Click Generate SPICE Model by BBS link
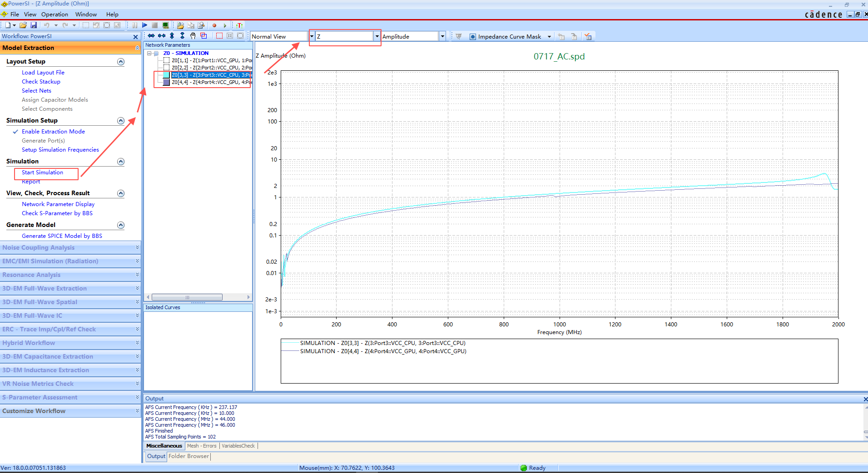This screenshot has height=473, width=868. 62,236
